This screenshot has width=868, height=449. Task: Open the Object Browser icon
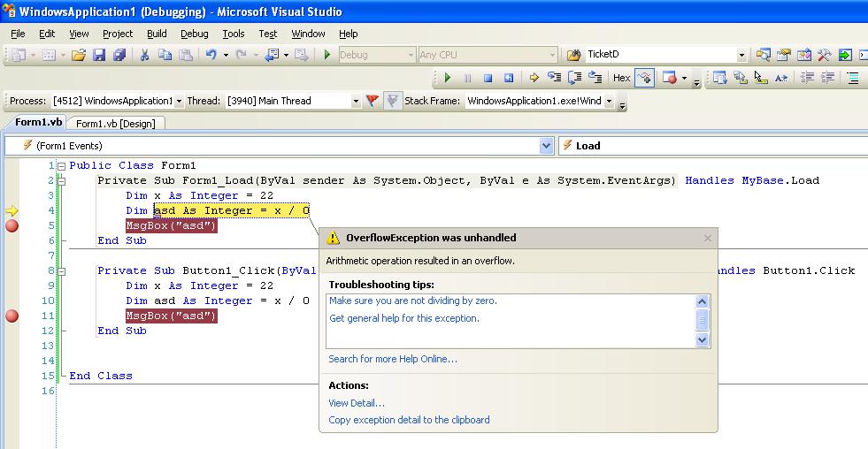point(803,55)
